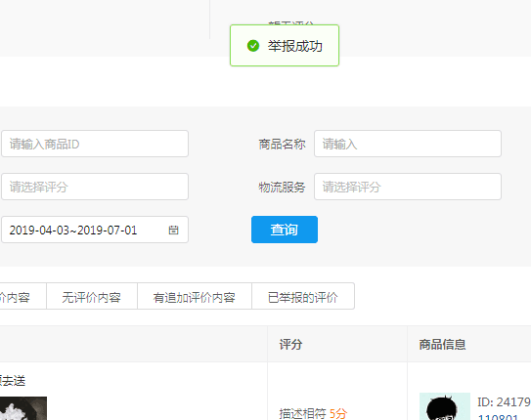The width and height of the screenshot is (531, 420).
Task: Click the 商品信息 column header
Action: [x=442, y=344]
